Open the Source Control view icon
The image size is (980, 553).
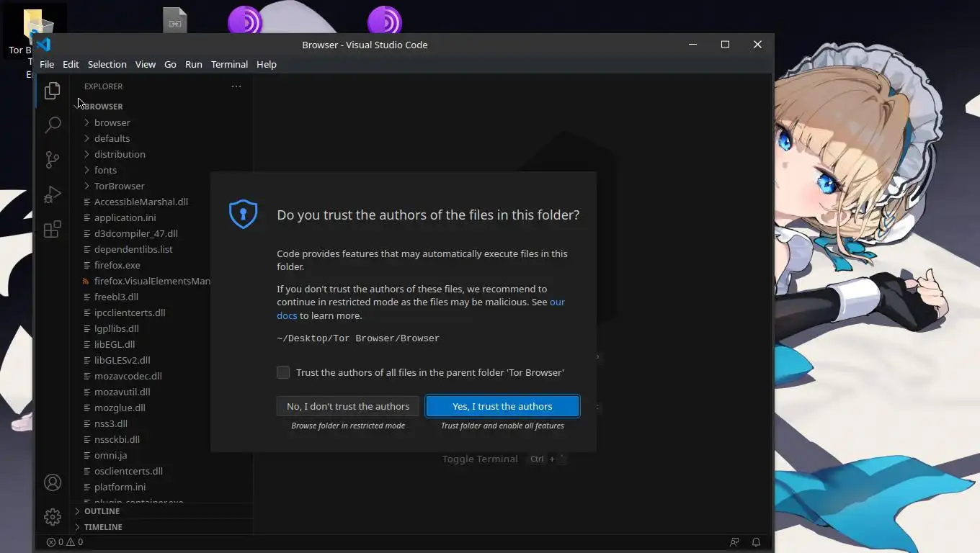tap(53, 159)
